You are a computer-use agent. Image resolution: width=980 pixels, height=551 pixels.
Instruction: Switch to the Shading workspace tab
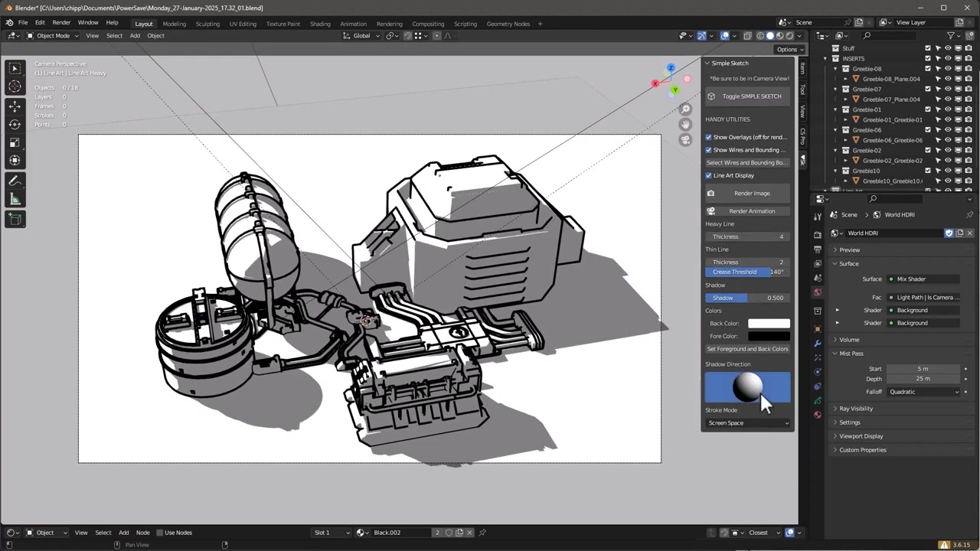tap(320, 24)
